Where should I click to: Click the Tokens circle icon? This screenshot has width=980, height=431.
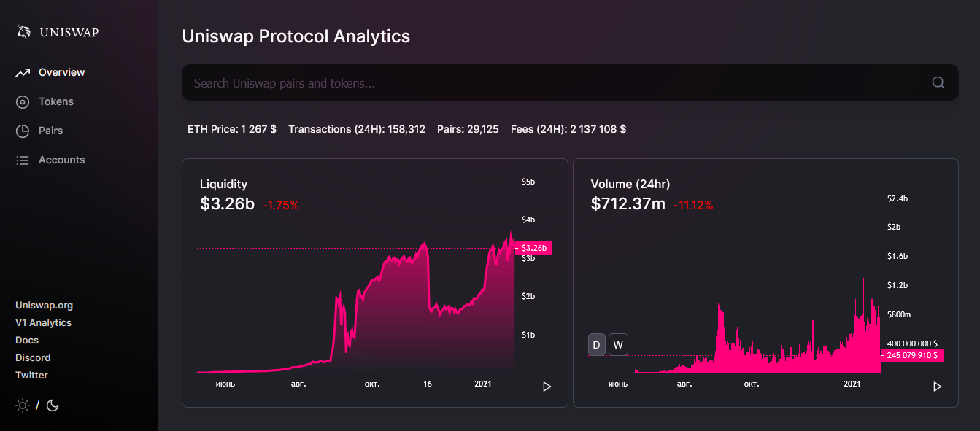pyautogui.click(x=23, y=102)
